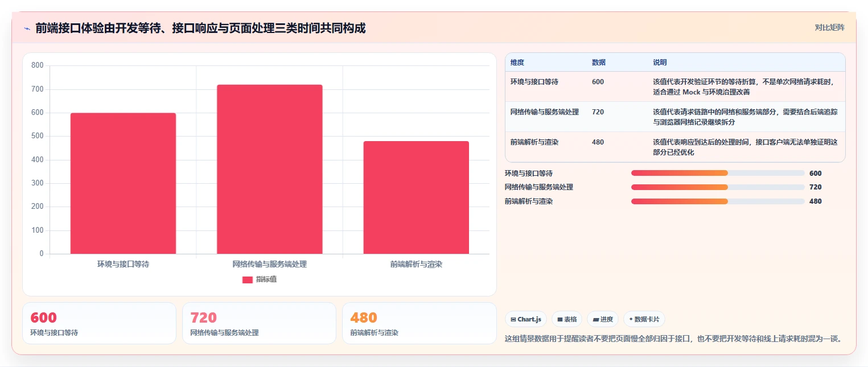Viewport: 868px width, 367px height.
Task: Click the footer note starting 这组情景数据
Action: coord(673,339)
